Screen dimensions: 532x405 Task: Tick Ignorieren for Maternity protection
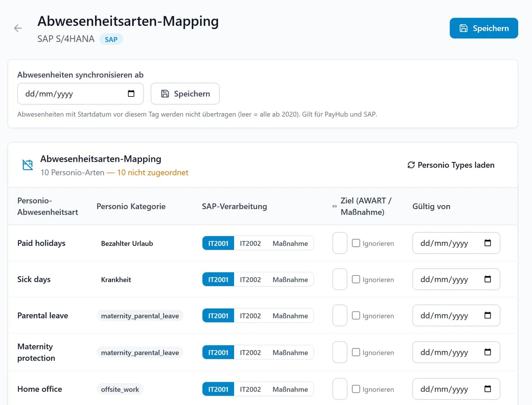click(356, 352)
